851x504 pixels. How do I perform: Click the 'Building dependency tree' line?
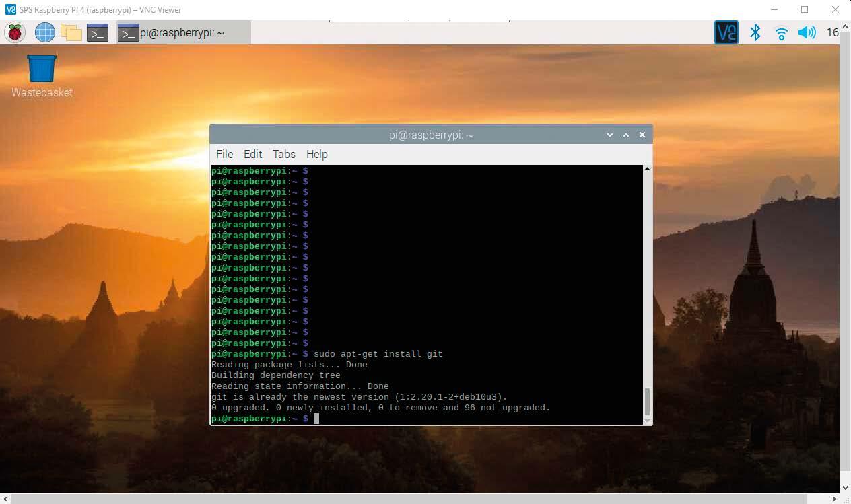coord(276,375)
